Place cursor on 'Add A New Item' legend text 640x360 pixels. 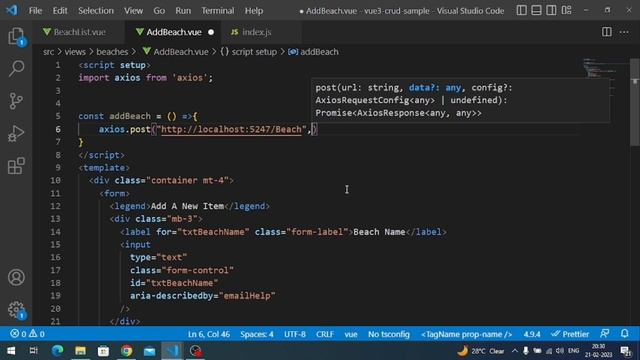click(187, 206)
